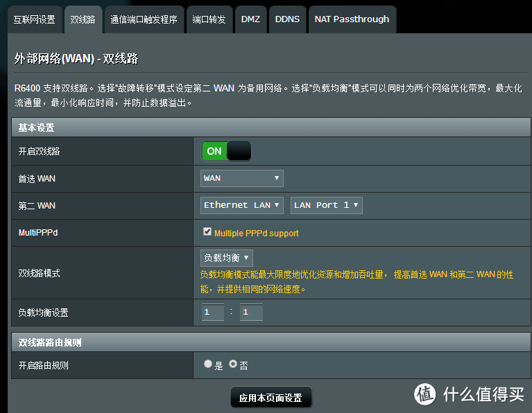Toggle the 开启双线路 ON switch

(226, 151)
